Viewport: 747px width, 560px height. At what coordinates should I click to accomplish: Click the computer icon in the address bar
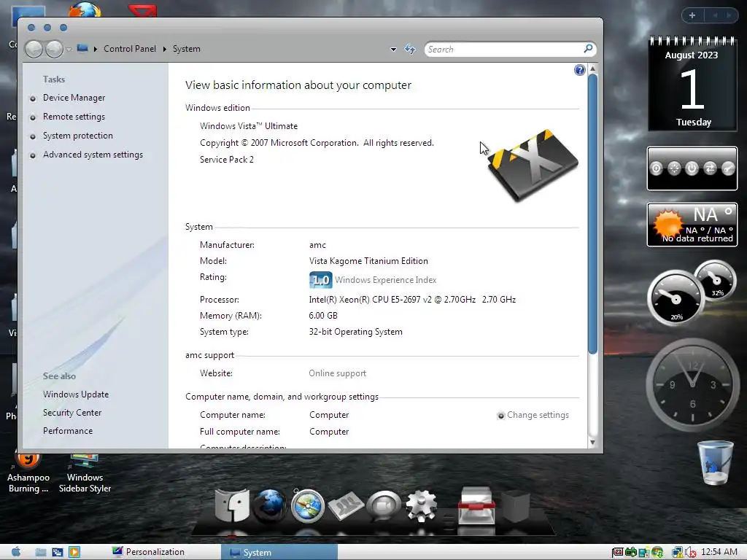[82, 49]
